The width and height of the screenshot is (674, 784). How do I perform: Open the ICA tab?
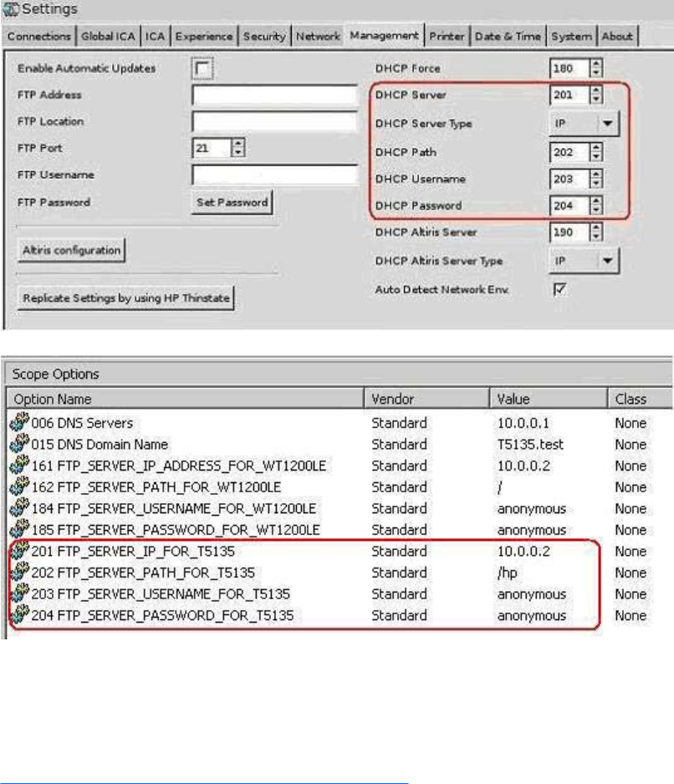click(x=155, y=37)
